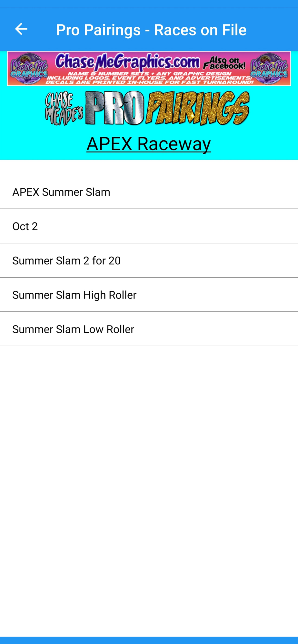Open the Oct 2 race entry

coord(149,226)
